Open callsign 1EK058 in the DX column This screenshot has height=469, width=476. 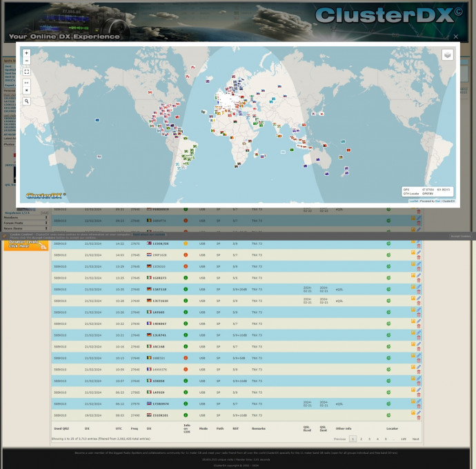click(159, 381)
